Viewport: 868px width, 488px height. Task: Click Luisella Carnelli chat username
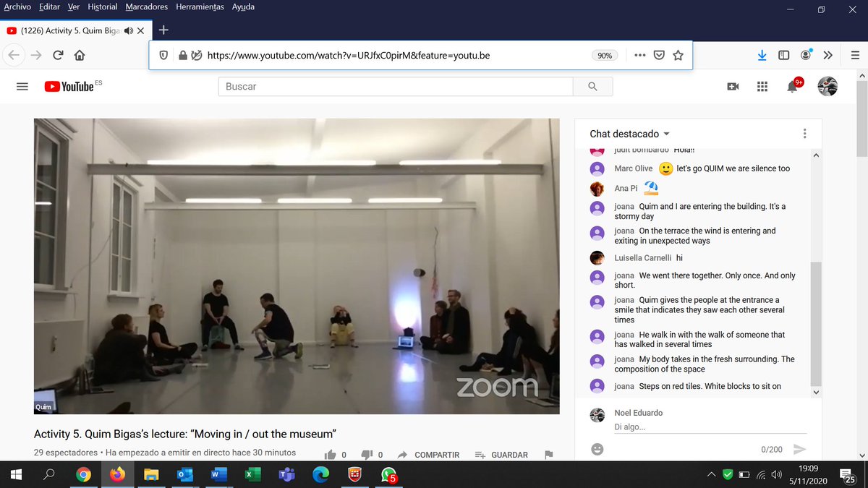(643, 258)
